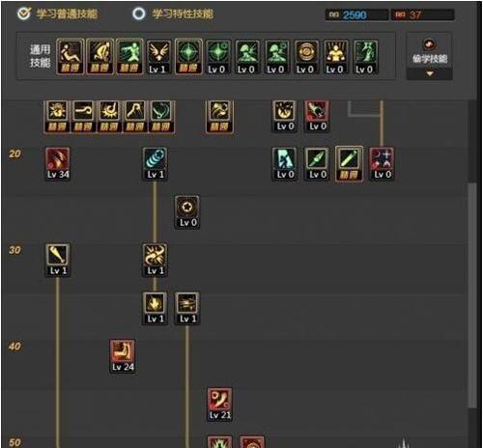Click the Lv 24 orange arm skill icon
Screen dimensions: 483x448
point(123,356)
